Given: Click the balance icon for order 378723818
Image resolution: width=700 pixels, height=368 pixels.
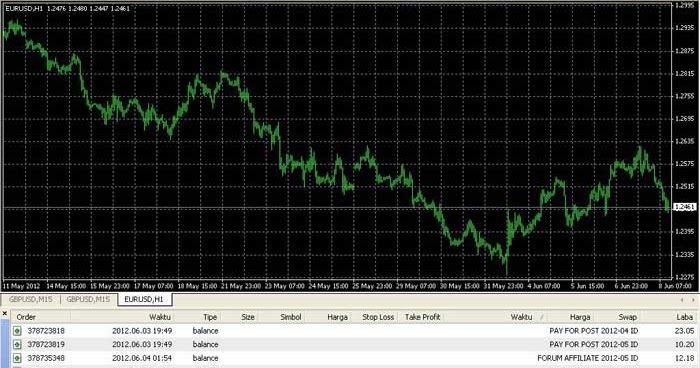Looking at the screenshot, I should coord(17,331).
